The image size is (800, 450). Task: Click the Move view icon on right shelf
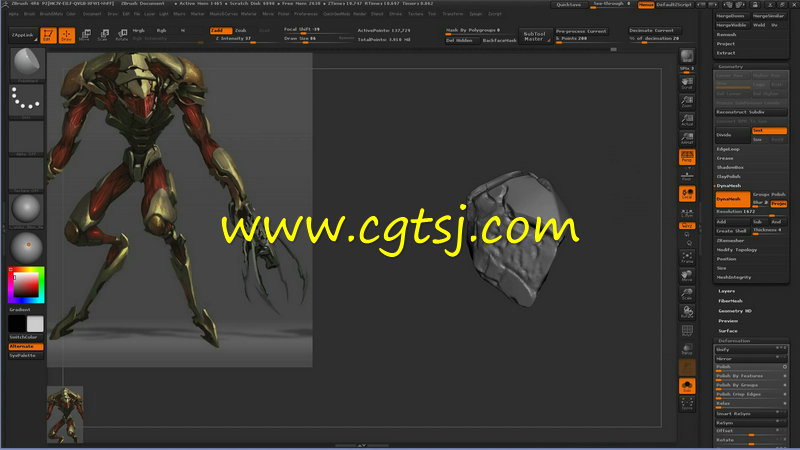[x=687, y=276]
